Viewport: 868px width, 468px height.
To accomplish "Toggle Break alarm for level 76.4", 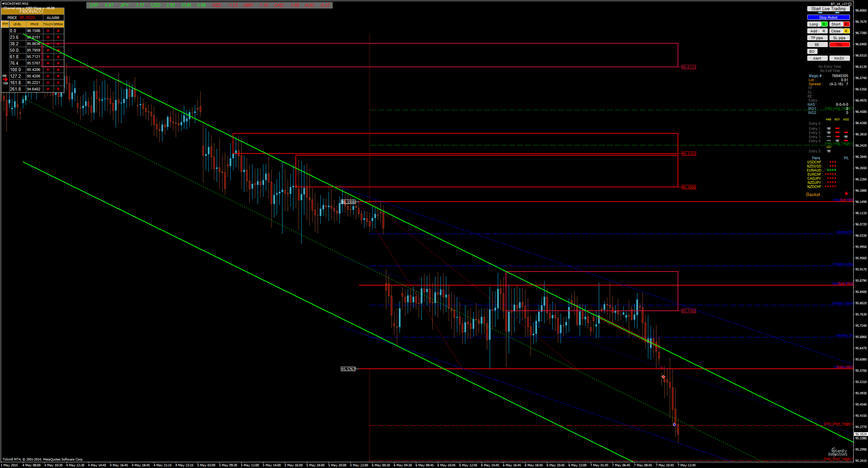I will [x=58, y=63].
